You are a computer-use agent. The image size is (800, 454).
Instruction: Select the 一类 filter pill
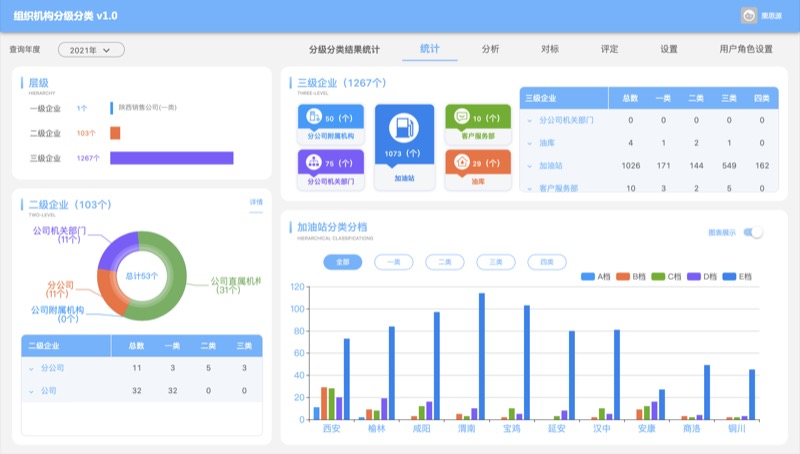(x=393, y=262)
